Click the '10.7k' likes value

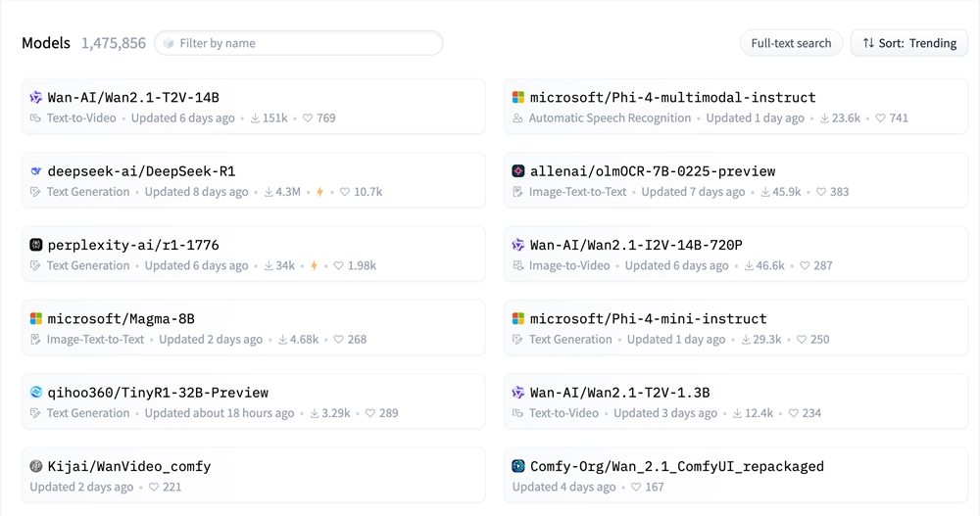pos(368,192)
